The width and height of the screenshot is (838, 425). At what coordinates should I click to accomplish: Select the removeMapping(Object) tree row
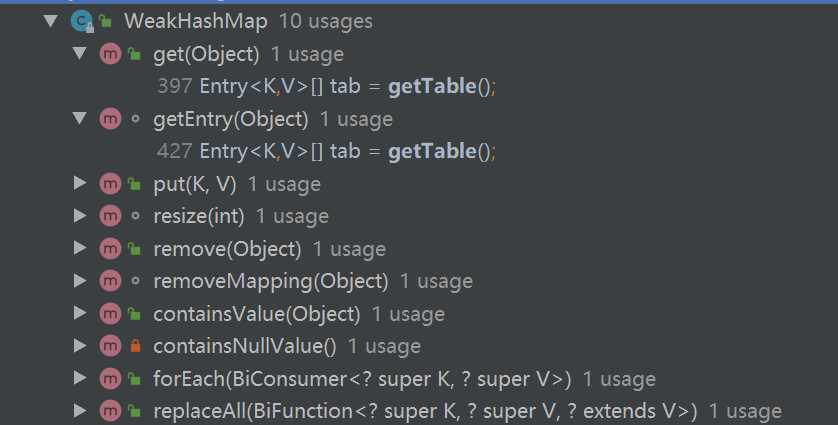[x=270, y=281]
